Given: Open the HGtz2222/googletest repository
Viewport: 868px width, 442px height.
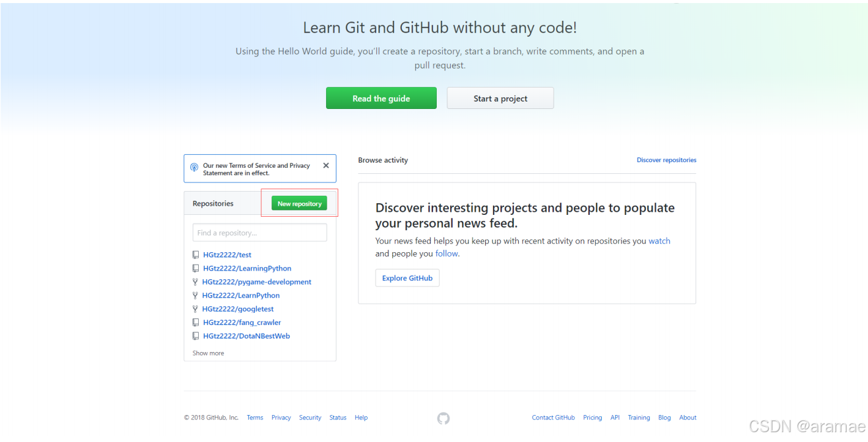Looking at the screenshot, I should [x=238, y=309].
